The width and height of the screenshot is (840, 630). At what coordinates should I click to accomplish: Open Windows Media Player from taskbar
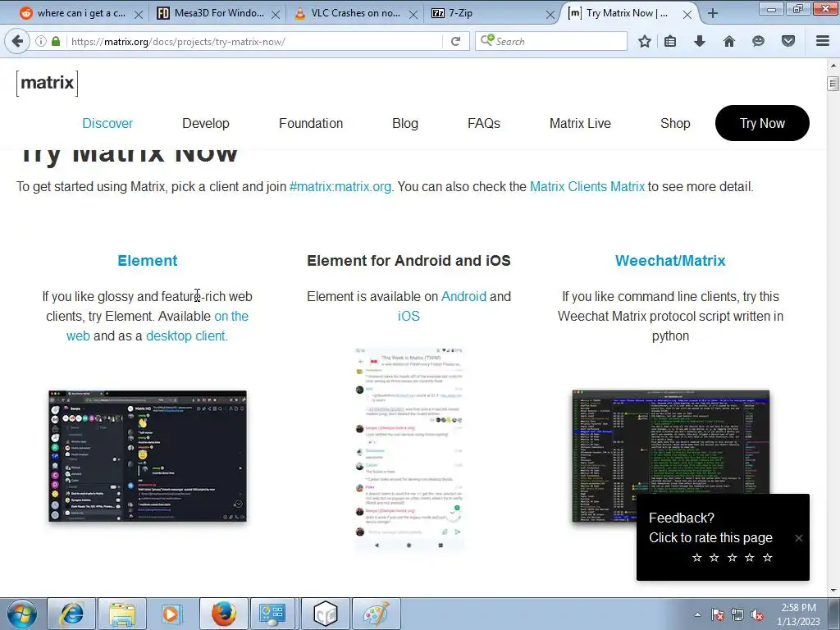(172, 614)
